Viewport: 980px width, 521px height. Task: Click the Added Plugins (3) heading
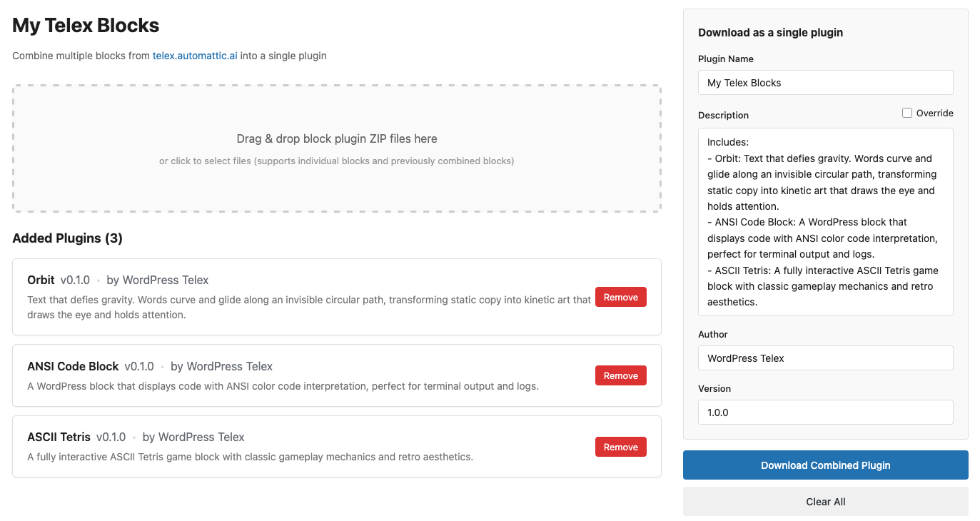67,238
